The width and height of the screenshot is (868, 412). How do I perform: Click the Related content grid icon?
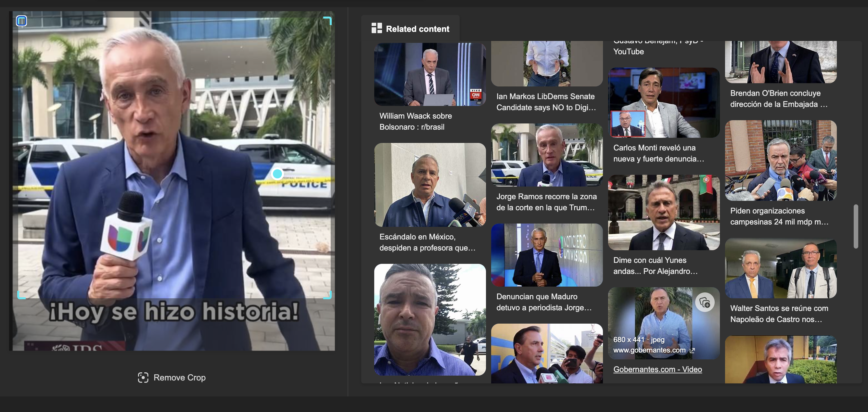click(377, 28)
